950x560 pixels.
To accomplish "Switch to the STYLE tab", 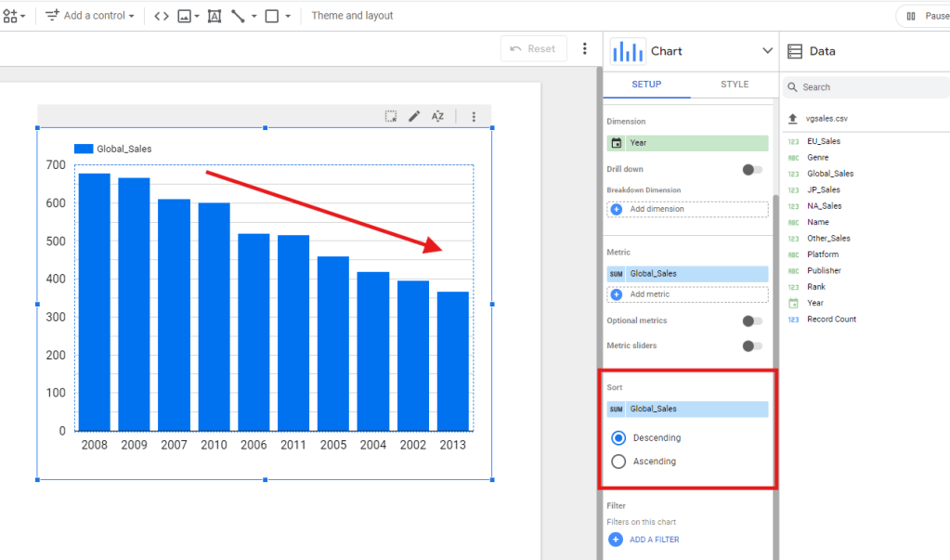I will (734, 85).
